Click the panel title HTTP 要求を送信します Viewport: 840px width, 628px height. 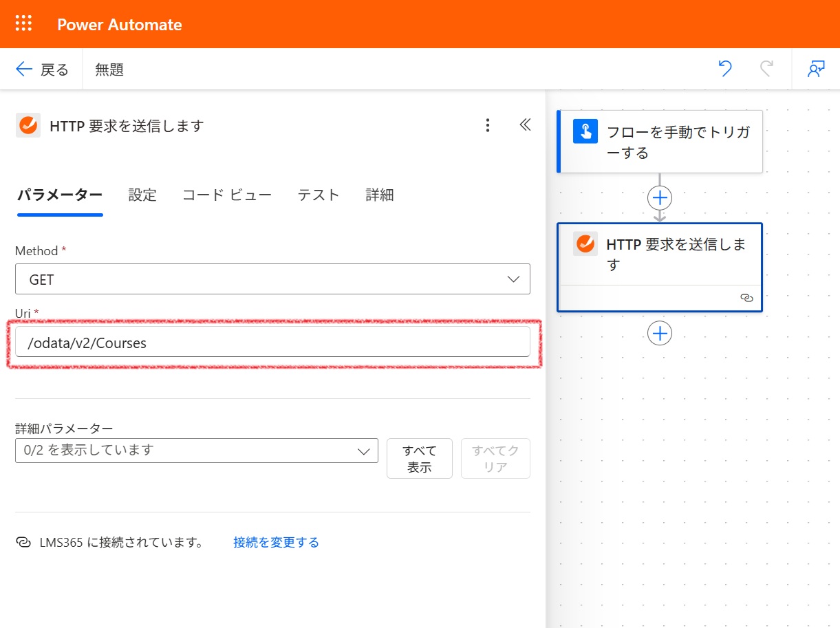click(127, 126)
